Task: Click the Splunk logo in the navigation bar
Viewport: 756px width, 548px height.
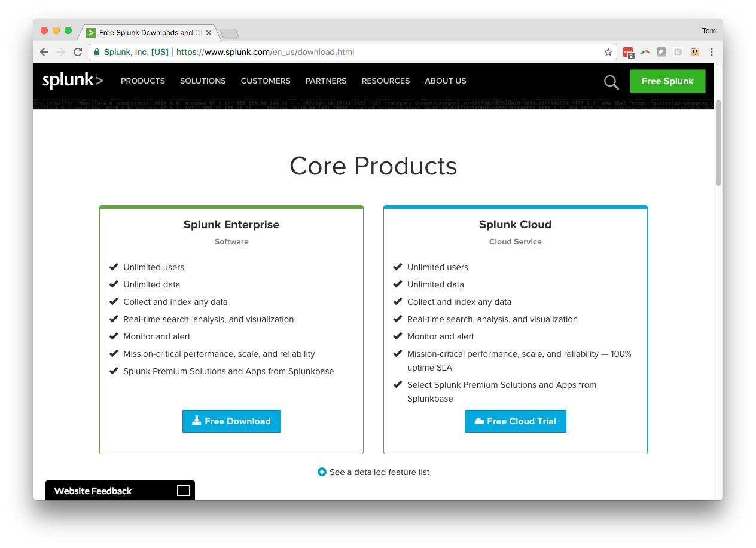Action: tap(72, 81)
